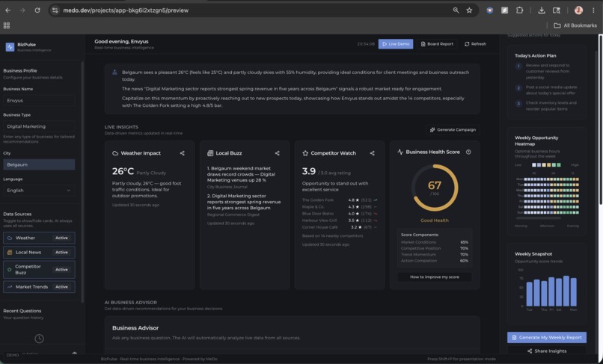
Task: Go back with browser back arrow
Action: [7, 10]
